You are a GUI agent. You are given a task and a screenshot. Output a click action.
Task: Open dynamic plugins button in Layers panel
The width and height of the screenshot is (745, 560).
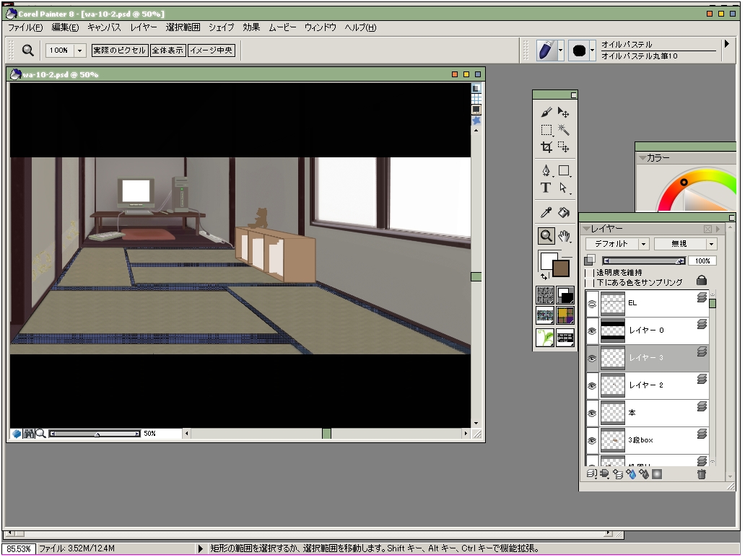click(604, 474)
